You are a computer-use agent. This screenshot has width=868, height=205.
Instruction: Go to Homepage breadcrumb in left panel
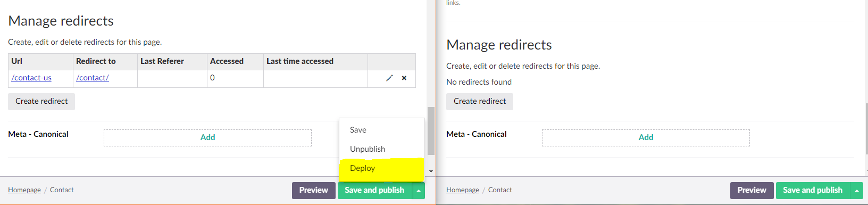pos(24,190)
